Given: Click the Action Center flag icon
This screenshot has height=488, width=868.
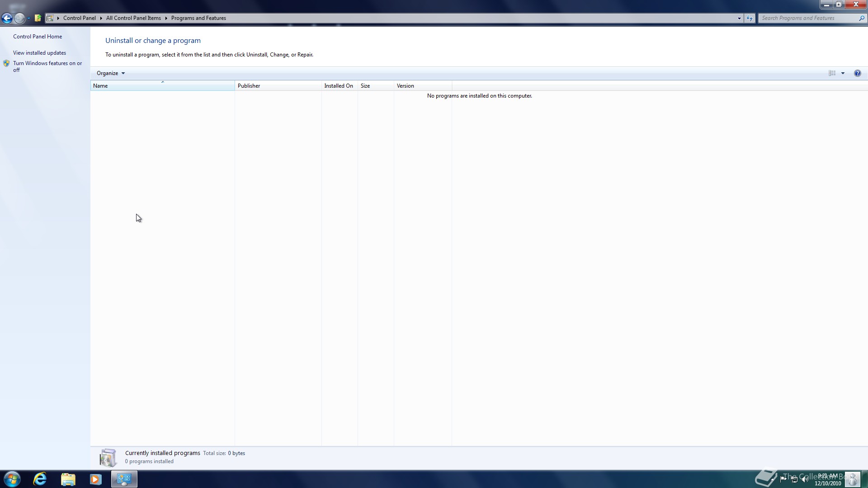Looking at the screenshot, I should click(783, 479).
